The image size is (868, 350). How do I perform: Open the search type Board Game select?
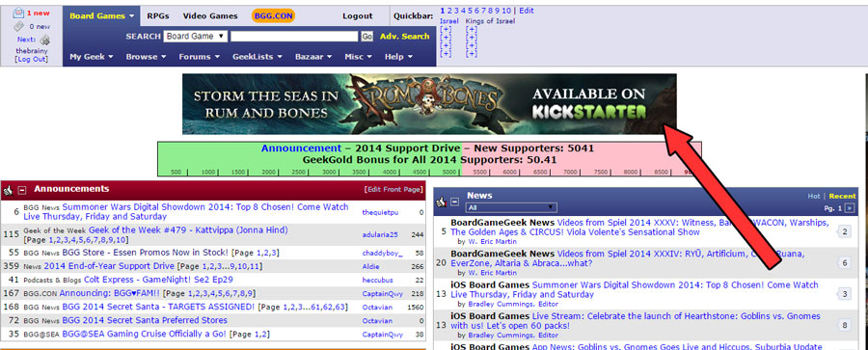[196, 36]
